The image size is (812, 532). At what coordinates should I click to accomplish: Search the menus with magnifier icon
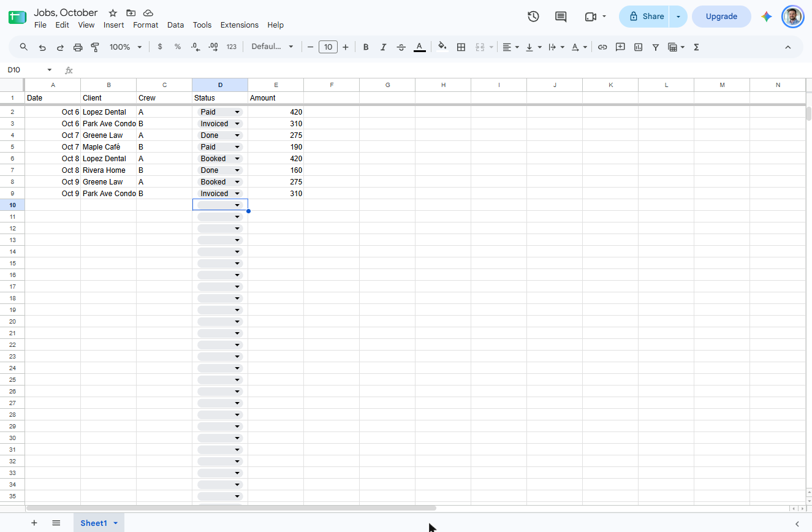click(x=24, y=47)
